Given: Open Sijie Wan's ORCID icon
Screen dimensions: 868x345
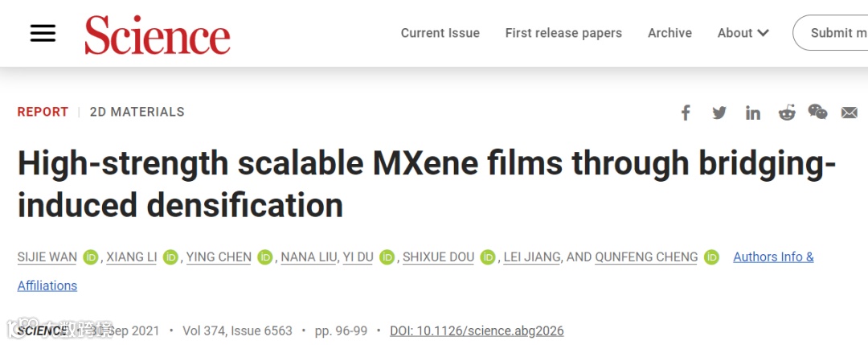Looking at the screenshot, I should point(90,257).
